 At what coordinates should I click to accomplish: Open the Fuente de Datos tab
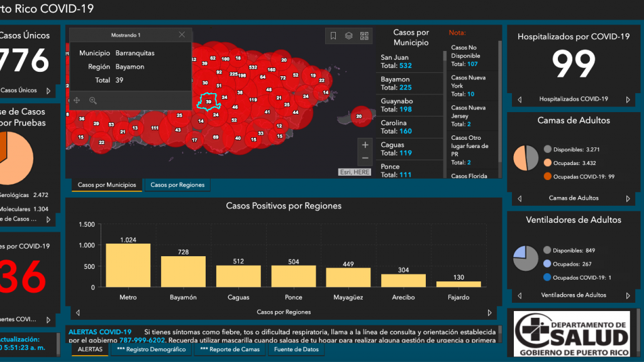296,349
